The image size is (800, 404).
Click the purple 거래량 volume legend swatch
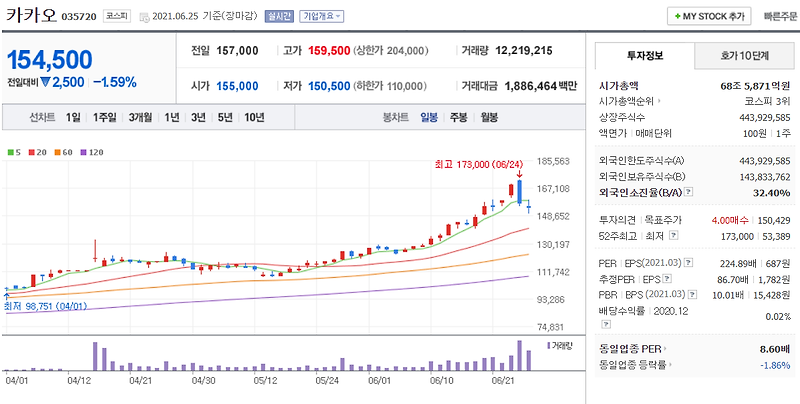549,346
